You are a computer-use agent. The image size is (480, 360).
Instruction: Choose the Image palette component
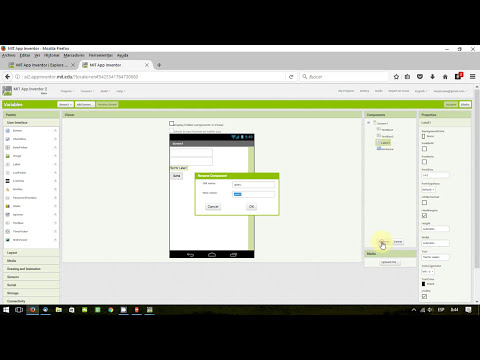coord(17,156)
